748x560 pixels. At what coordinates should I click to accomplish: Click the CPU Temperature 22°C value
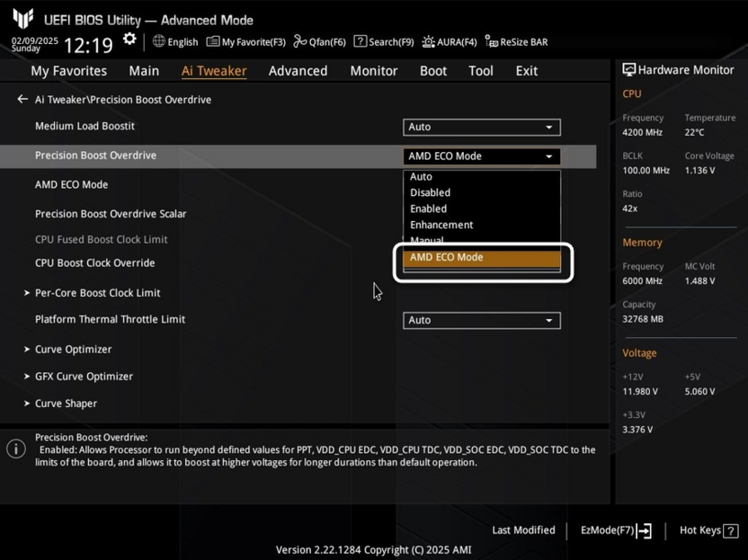[694, 133]
